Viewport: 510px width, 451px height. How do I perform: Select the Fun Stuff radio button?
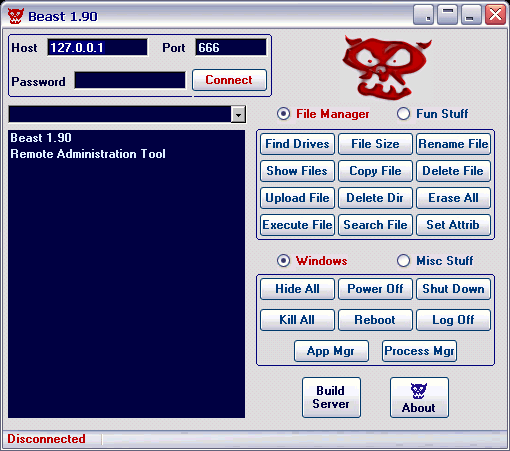(403, 114)
